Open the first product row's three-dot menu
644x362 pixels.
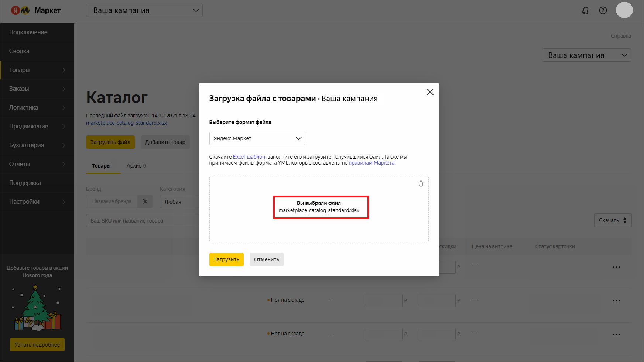click(616, 267)
